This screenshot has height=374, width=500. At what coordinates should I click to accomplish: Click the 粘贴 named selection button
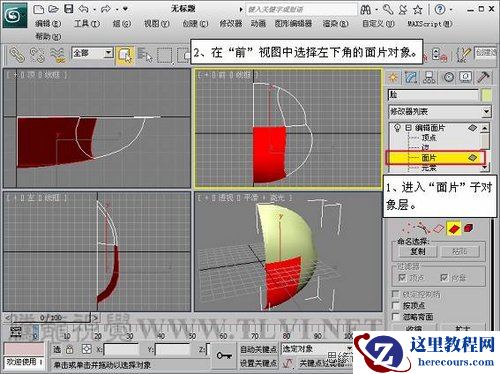pos(460,251)
